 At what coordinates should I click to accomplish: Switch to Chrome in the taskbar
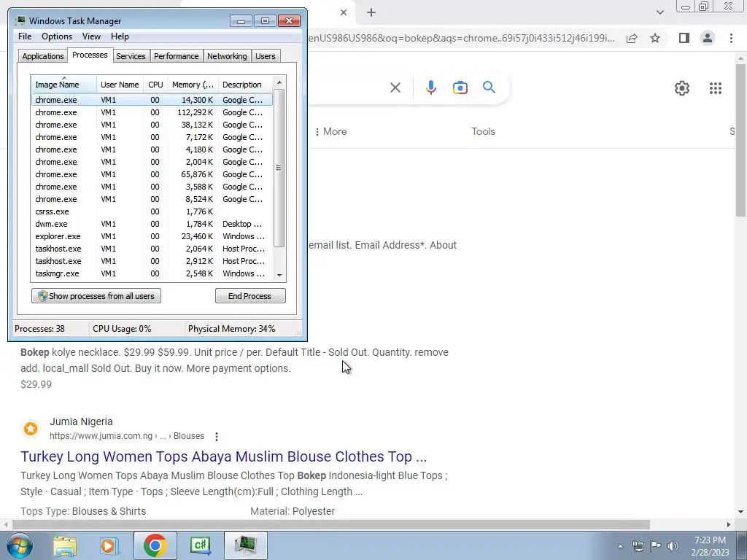pos(155,545)
